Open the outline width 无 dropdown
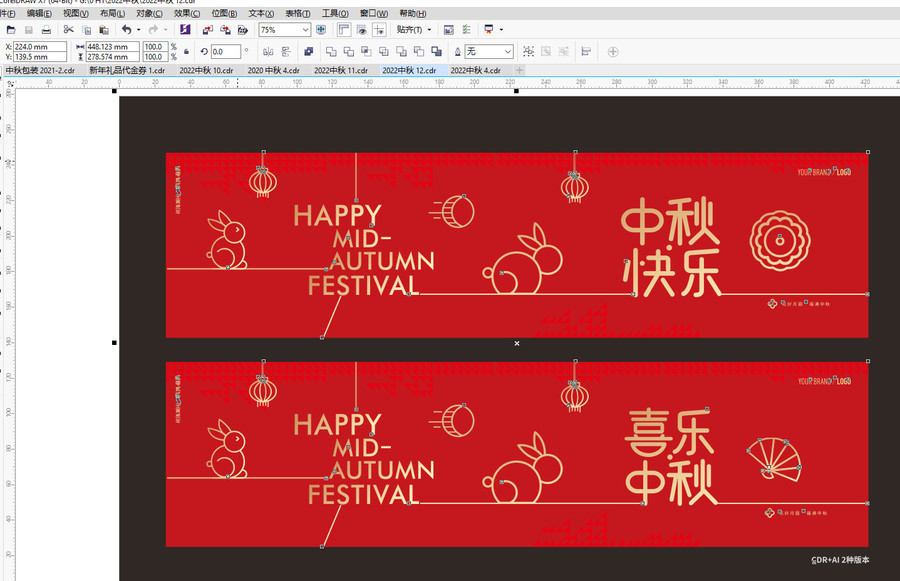This screenshot has width=900, height=581. (507, 52)
